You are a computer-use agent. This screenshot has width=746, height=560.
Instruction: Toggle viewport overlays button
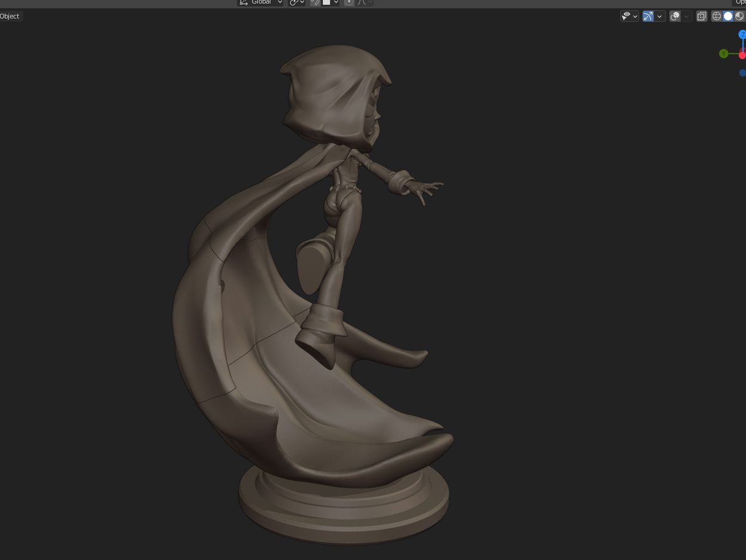click(x=675, y=16)
